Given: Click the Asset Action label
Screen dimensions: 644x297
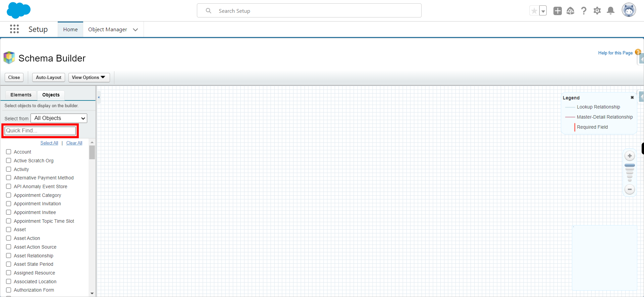Looking at the screenshot, I should tap(27, 238).
